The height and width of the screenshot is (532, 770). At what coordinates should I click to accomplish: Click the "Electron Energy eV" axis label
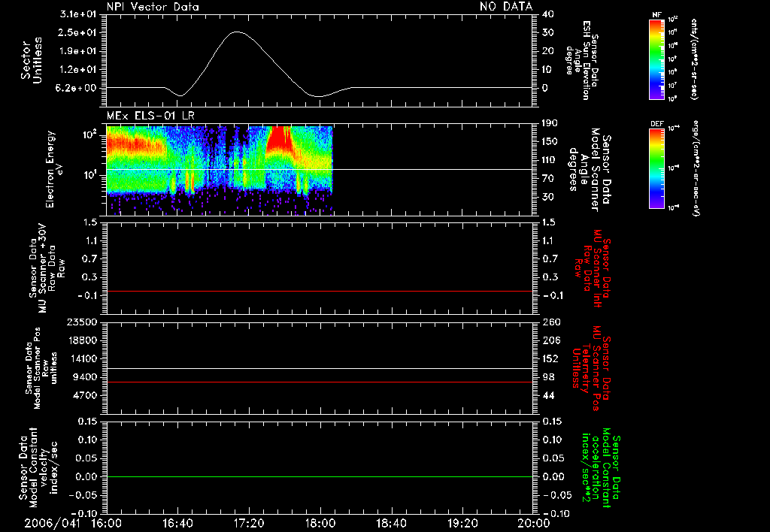coord(55,169)
